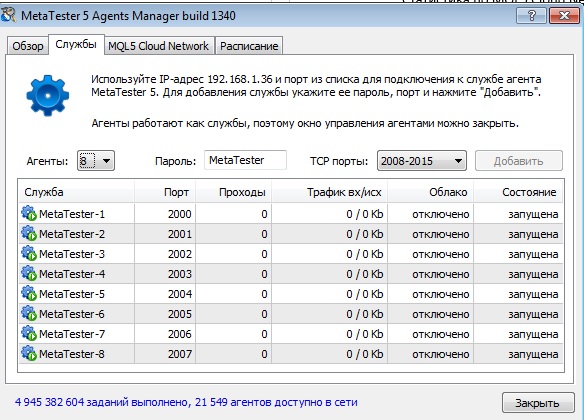Click the Agents Manager title bar icon
The width and height of the screenshot is (584, 420).
click(9, 15)
